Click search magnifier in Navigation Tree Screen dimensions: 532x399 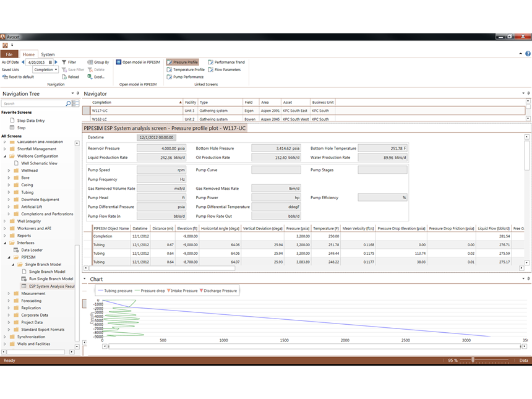(68, 104)
